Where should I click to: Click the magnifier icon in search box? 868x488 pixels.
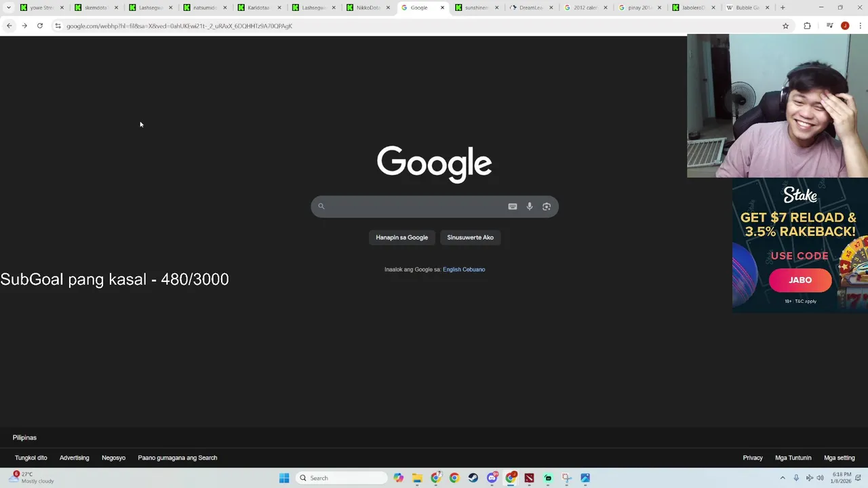pos(321,206)
